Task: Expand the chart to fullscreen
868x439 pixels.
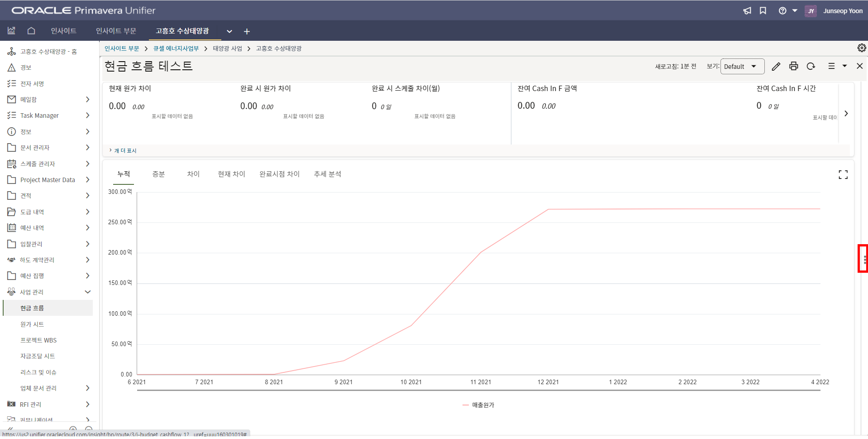Action: click(x=843, y=175)
